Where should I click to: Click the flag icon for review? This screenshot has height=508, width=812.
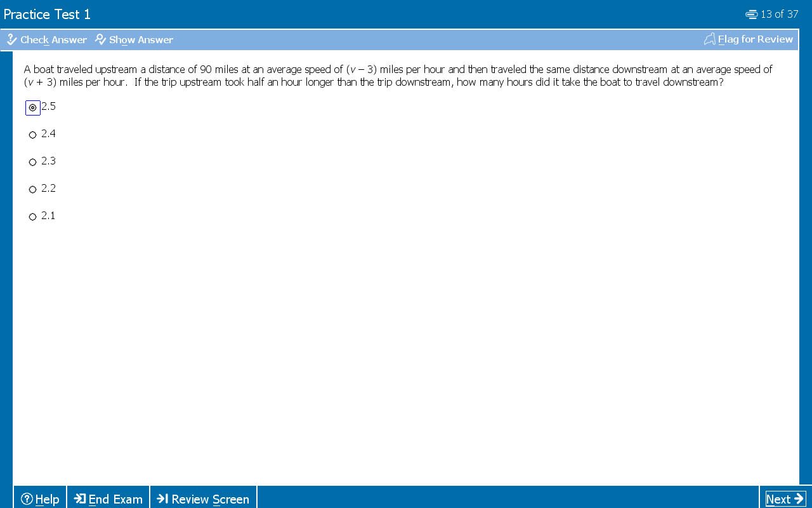pyautogui.click(x=710, y=39)
